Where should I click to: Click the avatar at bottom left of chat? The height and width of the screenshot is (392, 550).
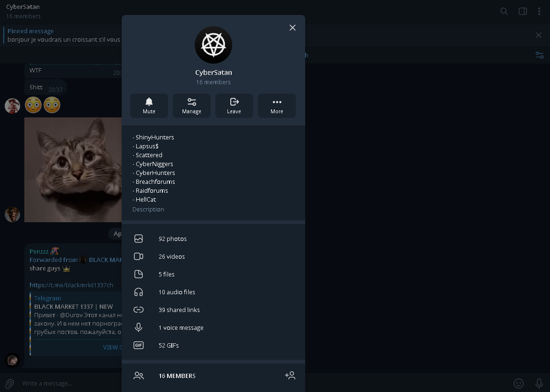(x=12, y=360)
